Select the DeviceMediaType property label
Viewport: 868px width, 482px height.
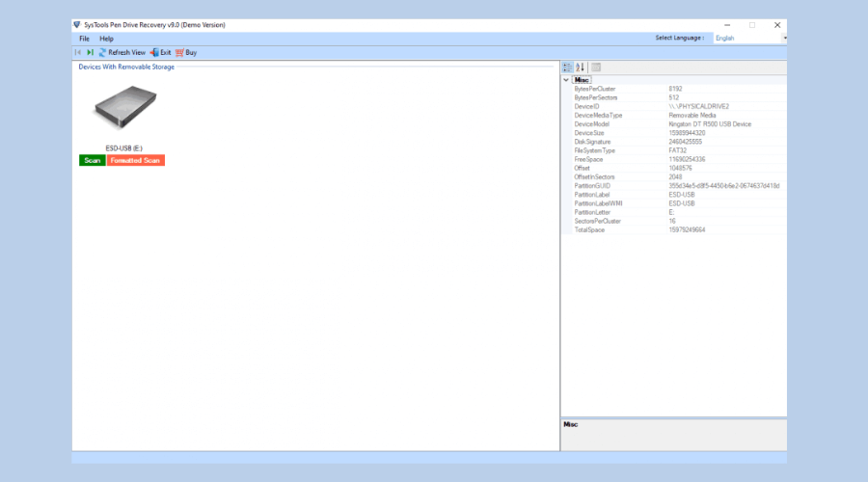598,115
